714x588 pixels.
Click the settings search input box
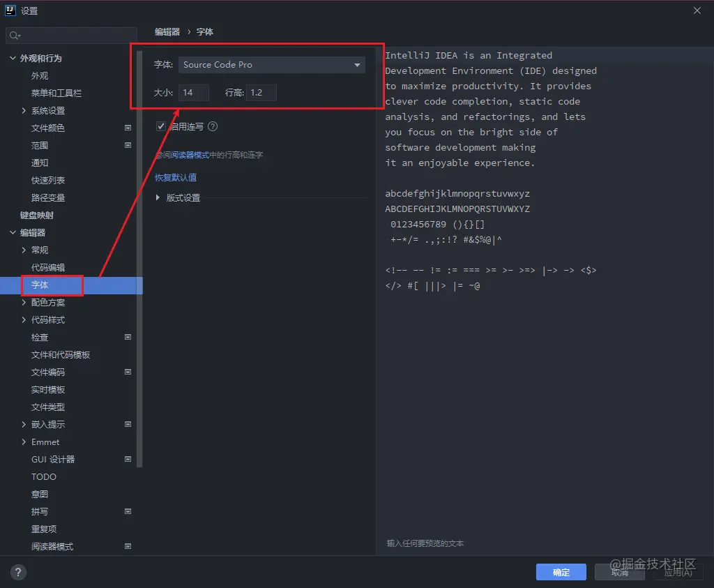coord(72,36)
